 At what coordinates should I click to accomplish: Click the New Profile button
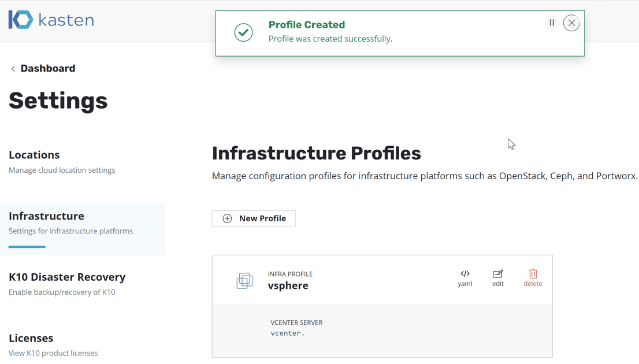point(254,218)
